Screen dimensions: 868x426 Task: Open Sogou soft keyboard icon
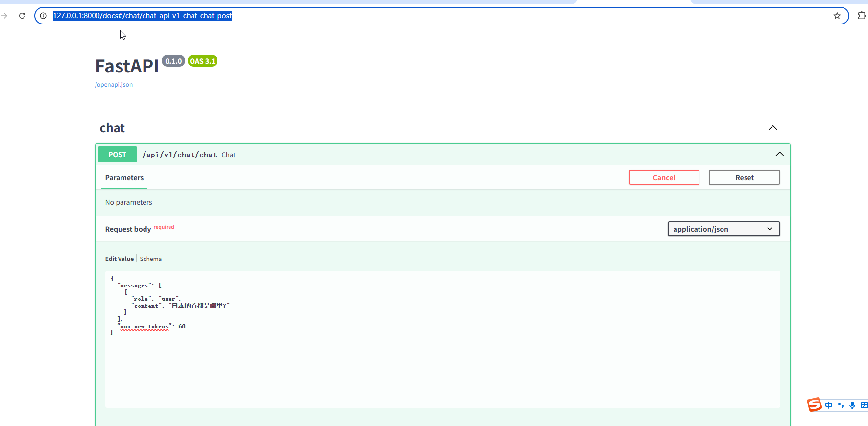pos(864,405)
